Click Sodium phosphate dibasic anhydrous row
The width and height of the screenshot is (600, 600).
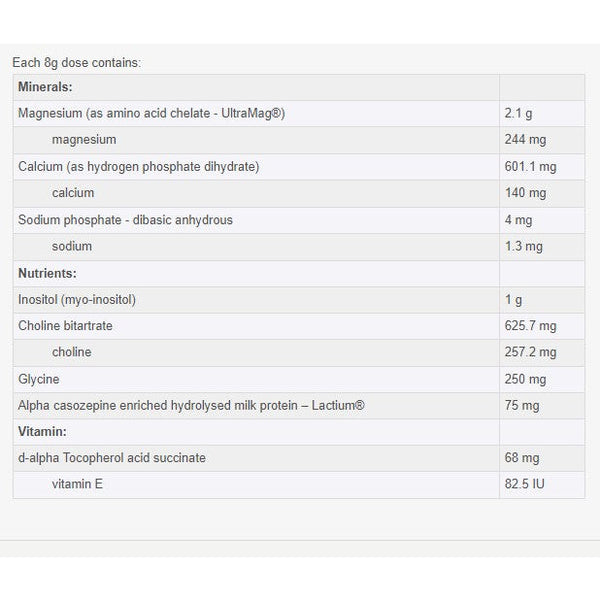coord(125,219)
